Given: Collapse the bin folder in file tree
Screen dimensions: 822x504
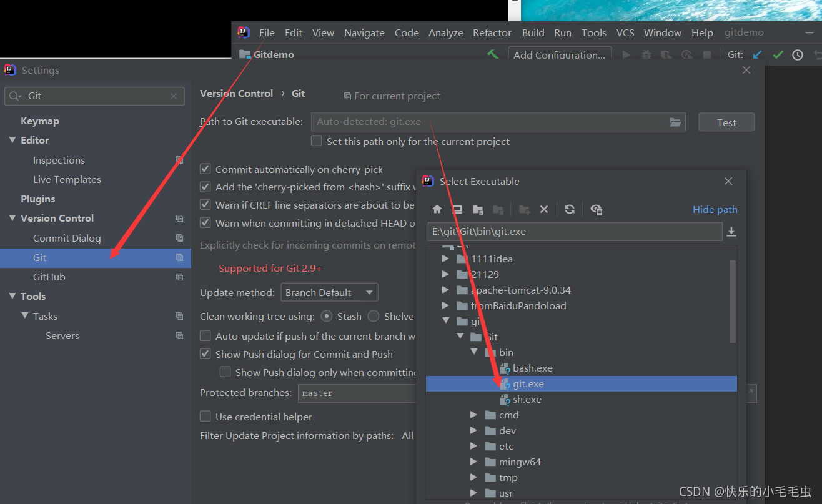Looking at the screenshot, I should click(x=474, y=352).
